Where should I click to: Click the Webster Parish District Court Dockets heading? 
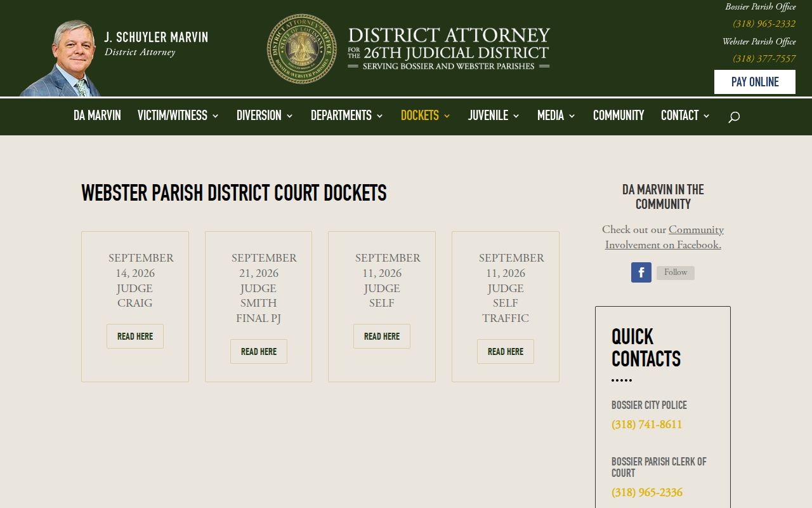[x=234, y=193]
